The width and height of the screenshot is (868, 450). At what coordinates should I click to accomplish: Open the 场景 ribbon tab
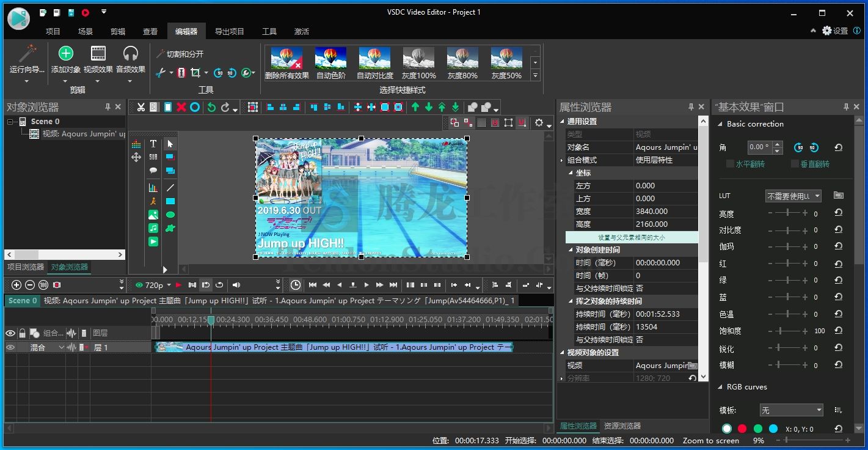point(86,31)
